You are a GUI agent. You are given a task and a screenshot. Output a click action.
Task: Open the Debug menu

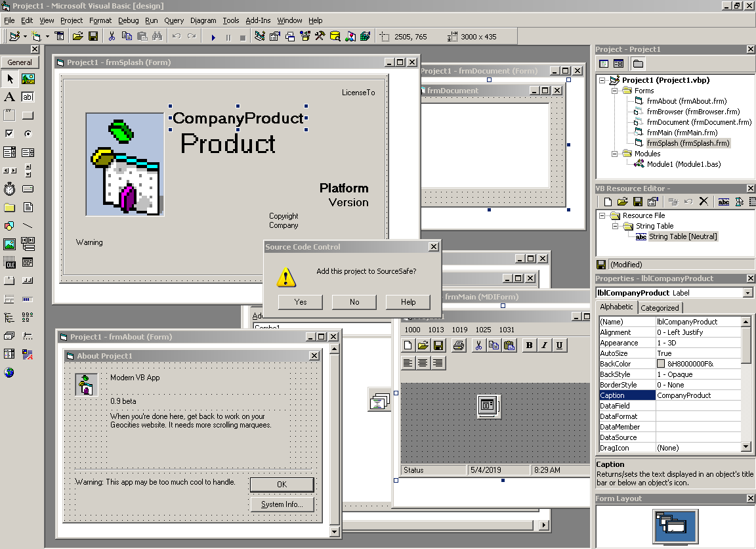(128, 20)
